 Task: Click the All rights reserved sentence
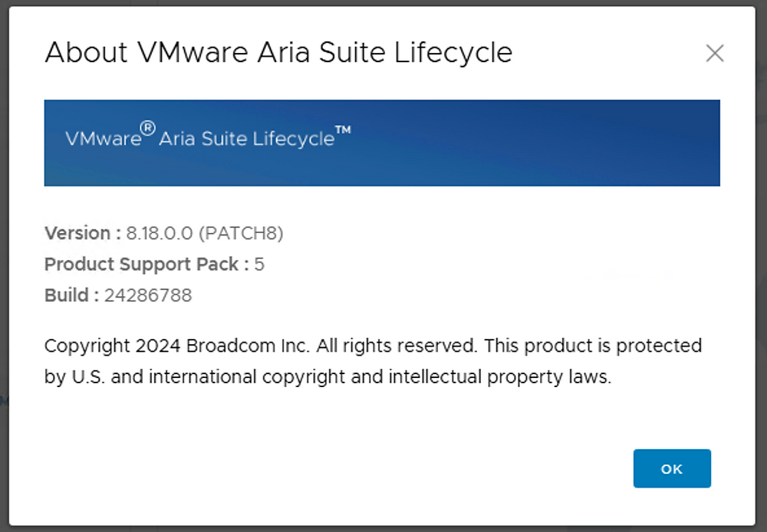pos(397,346)
